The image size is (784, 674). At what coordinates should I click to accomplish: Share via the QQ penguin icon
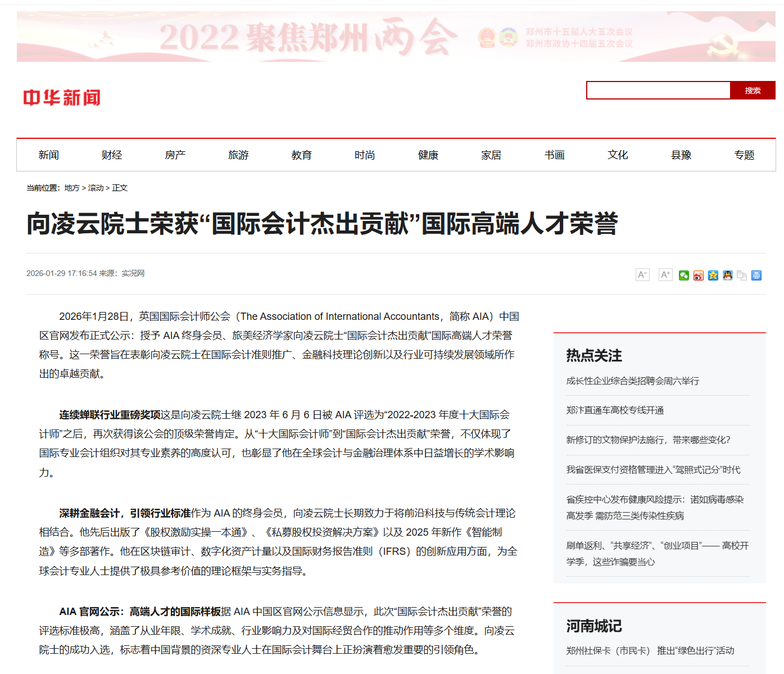(x=727, y=275)
